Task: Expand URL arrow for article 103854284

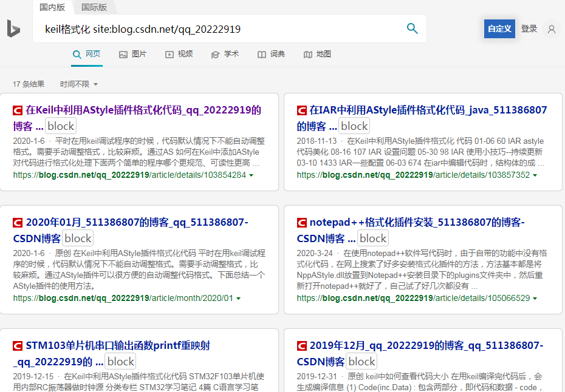Action: point(251,175)
